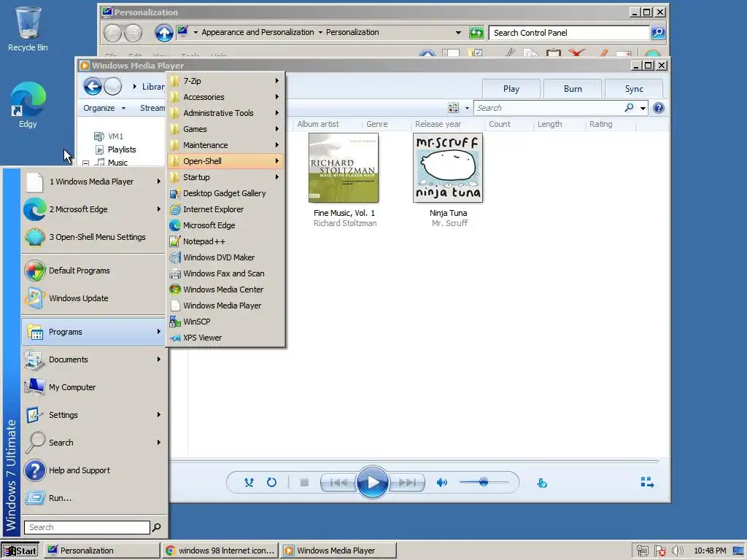
Task: Select the Ninja Tuna album cover
Action: (x=448, y=168)
